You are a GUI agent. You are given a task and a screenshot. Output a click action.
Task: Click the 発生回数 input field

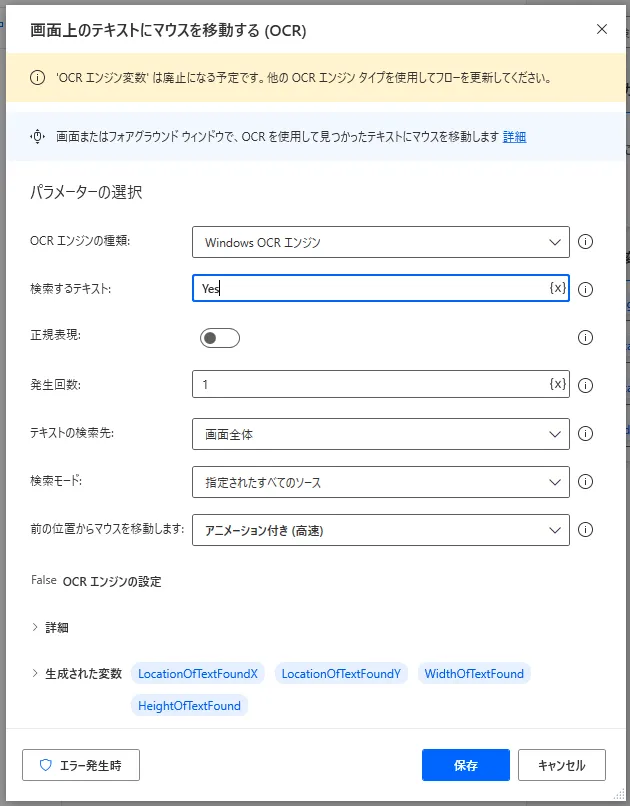click(x=370, y=384)
